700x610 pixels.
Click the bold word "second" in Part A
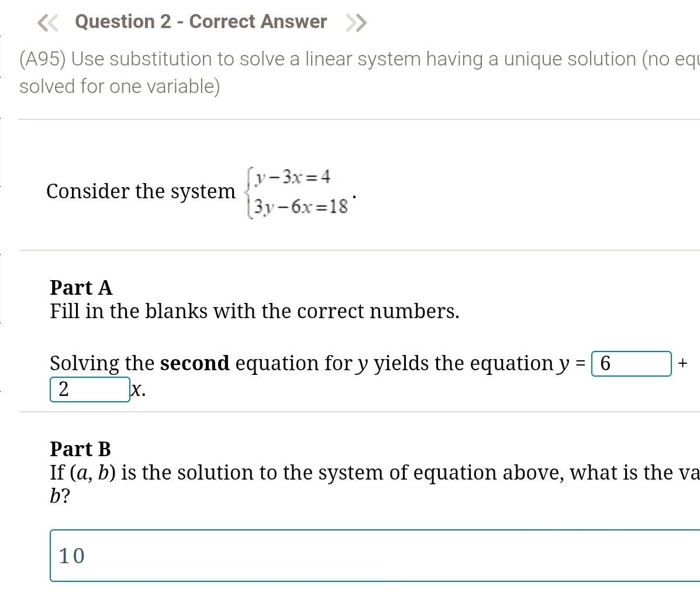[x=195, y=363]
